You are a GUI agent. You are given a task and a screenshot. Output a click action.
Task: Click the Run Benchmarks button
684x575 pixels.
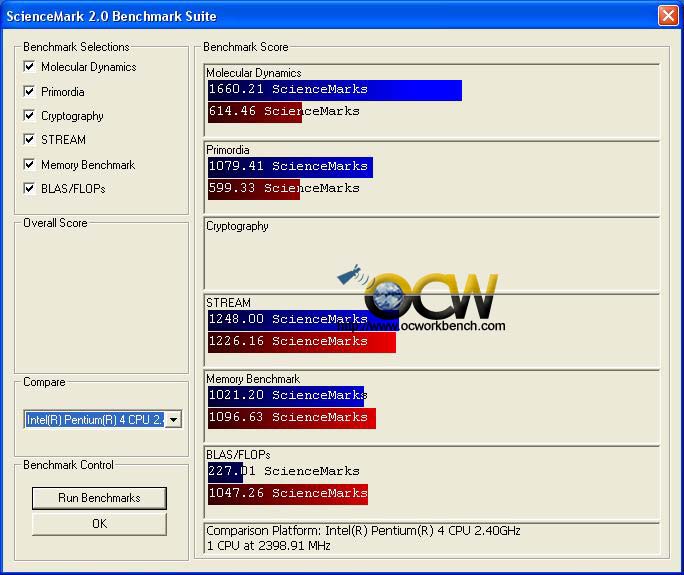point(99,498)
